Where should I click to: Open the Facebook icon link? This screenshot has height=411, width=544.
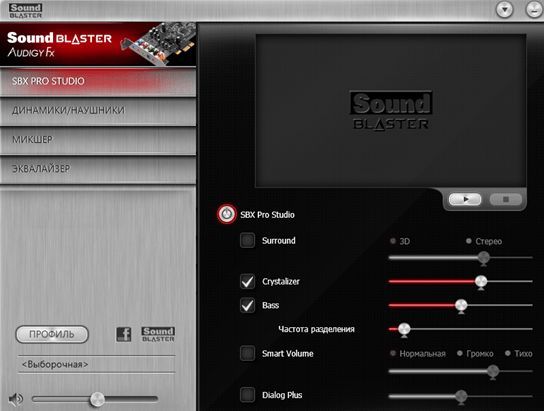tap(124, 334)
